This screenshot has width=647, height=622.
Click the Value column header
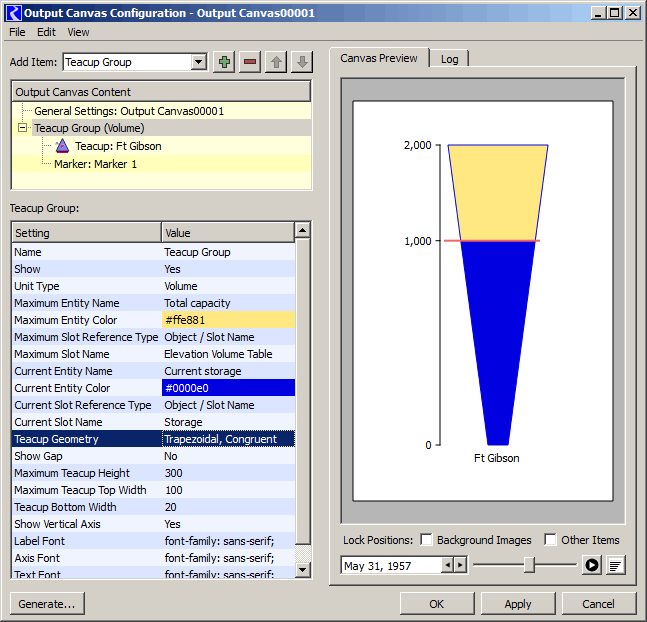tap(228, 233)
